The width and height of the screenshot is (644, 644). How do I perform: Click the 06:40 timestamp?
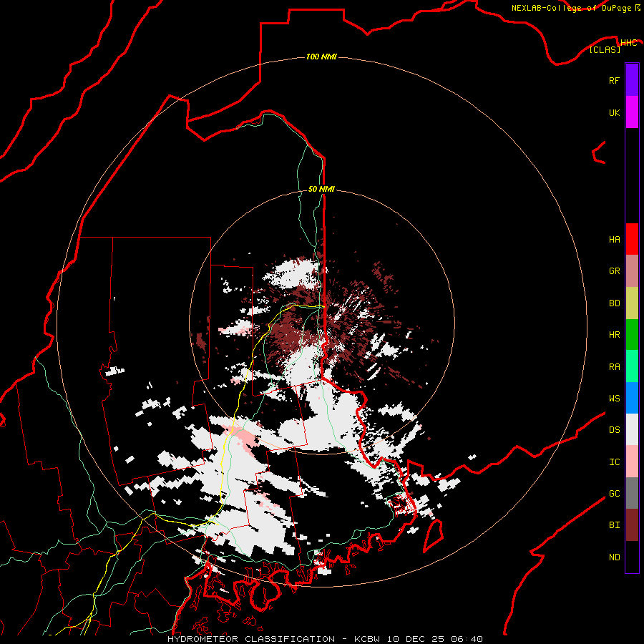coord(466,639)
